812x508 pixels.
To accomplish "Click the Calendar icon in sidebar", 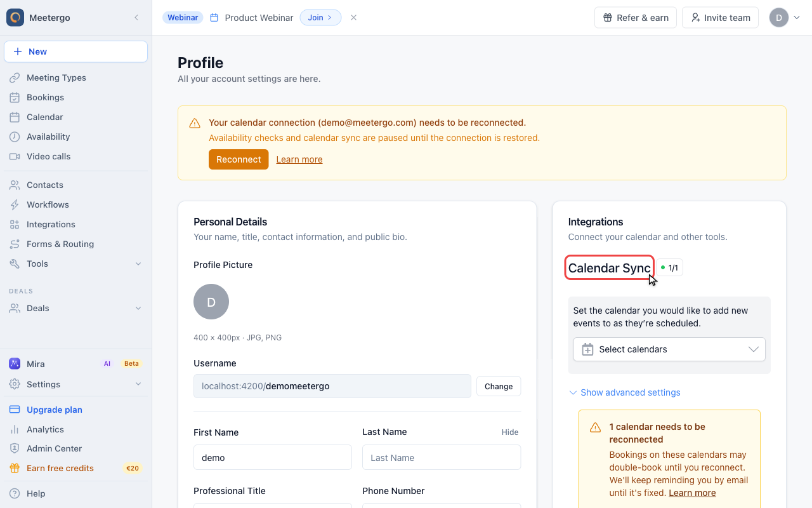I will pyautogui.click(x=15, y=117).
